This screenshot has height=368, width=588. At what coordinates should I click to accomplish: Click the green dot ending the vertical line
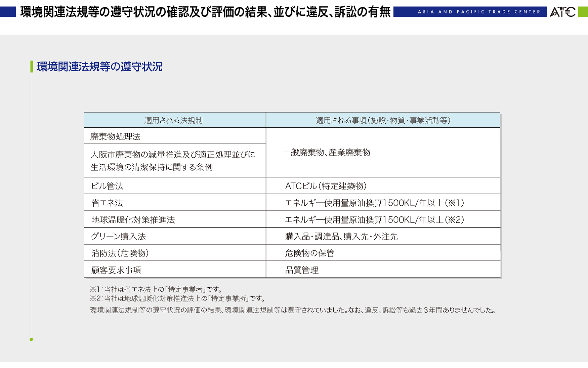point(31,339)
